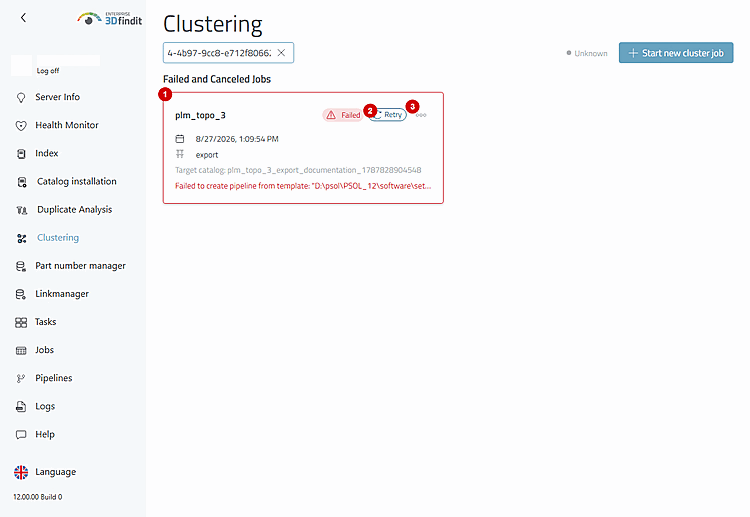Click the Unknown status indicator
750x517 pixels.
click(x=587, y=53)
